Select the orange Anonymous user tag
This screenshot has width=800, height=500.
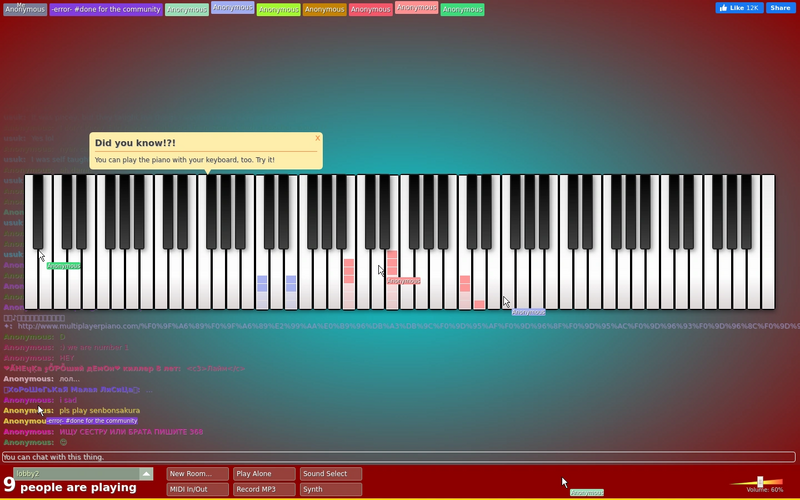point(324,9)
